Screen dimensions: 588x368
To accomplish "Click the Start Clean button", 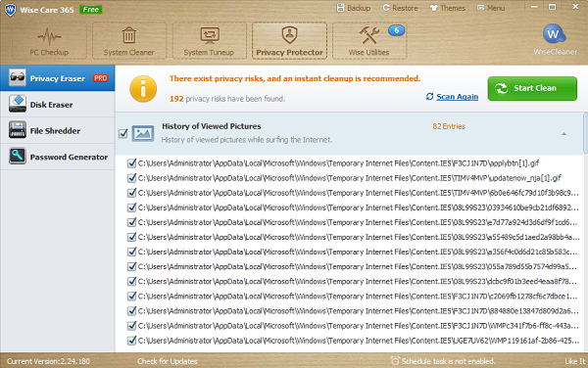I will [x=532, y=88].
